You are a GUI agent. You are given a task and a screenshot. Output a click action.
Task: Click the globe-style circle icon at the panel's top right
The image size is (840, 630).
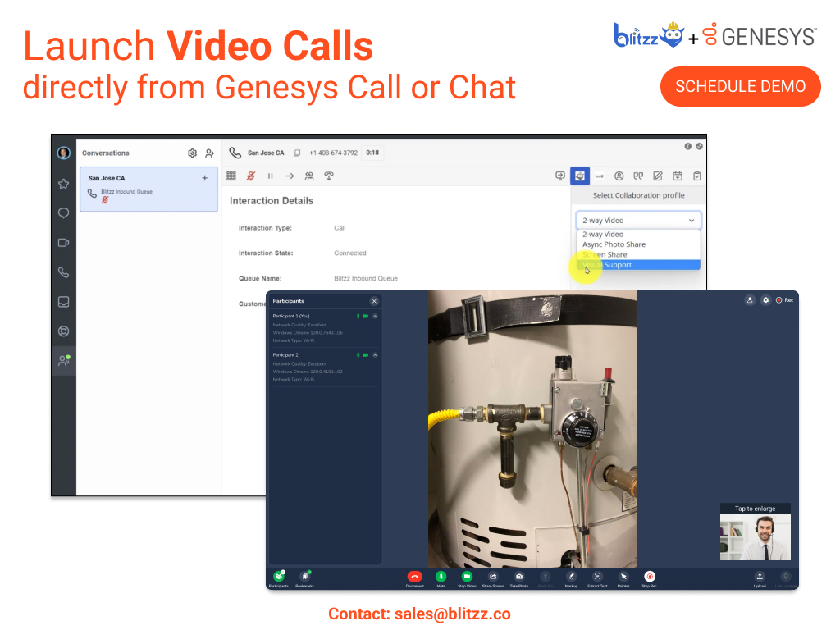click(699, 147)
